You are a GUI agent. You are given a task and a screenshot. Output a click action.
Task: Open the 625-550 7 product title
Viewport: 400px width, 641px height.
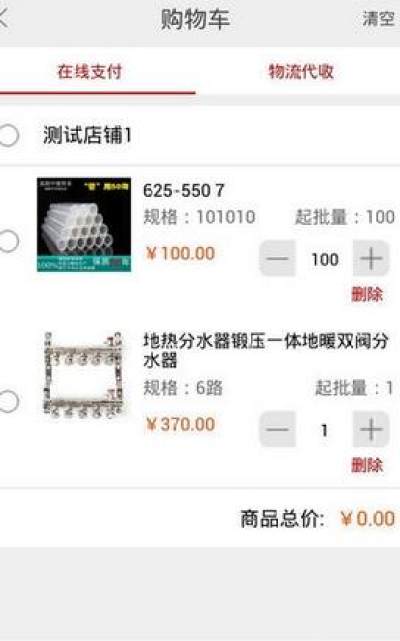tap(184, 191)
